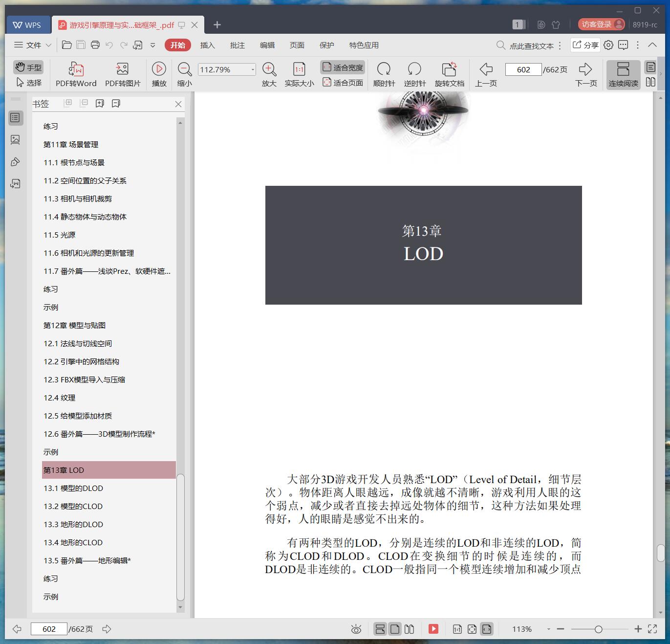Toggle eye protection mode icon

click(356, 629)
